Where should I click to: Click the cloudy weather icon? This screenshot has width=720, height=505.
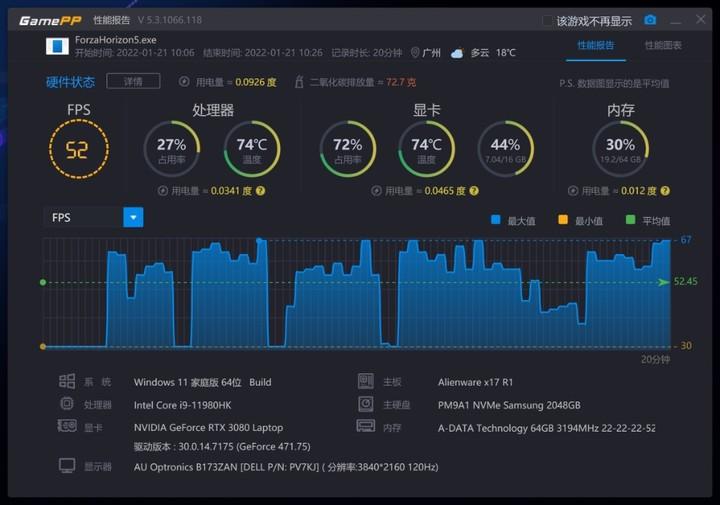[457, 53]
